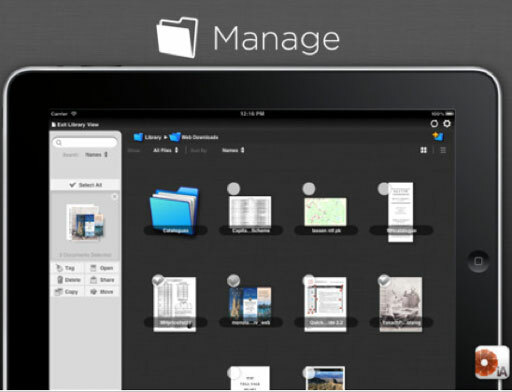Open the tall white document thumbnail in the top row
512x392 pixels.
pyautogui.click(x=401, y=212)
